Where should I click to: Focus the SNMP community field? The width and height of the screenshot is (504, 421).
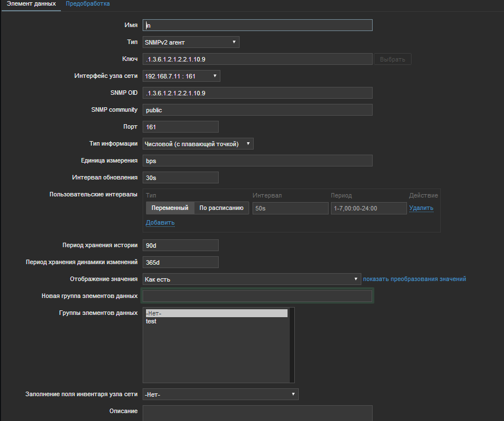click(257, 110)
